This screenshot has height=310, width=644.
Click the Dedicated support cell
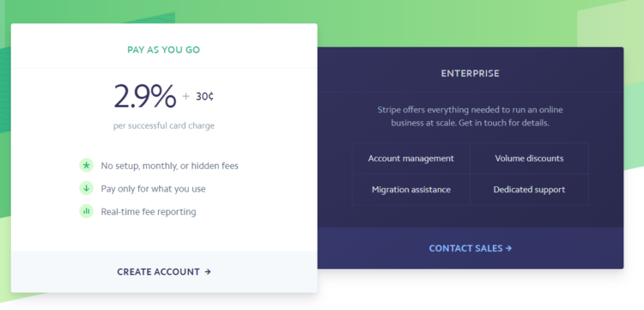point(530,190)
